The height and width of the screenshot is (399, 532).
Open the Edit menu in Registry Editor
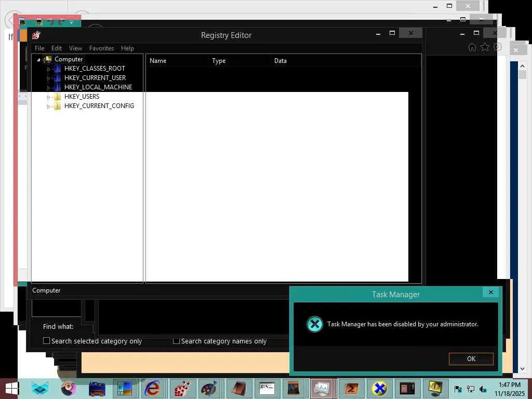pos(56,48)
